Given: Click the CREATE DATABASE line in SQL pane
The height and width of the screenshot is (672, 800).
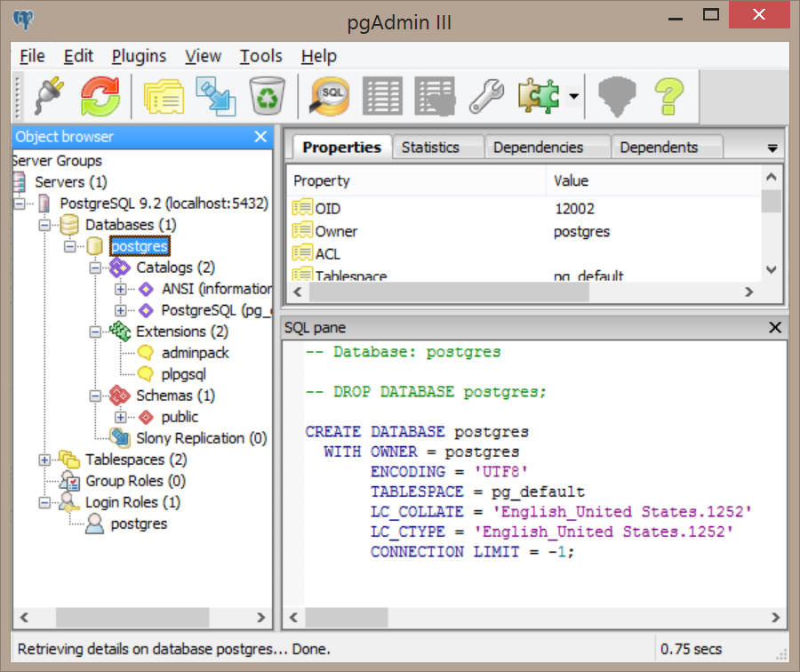Looking at the screenshot, I should (x=417, y=432).
